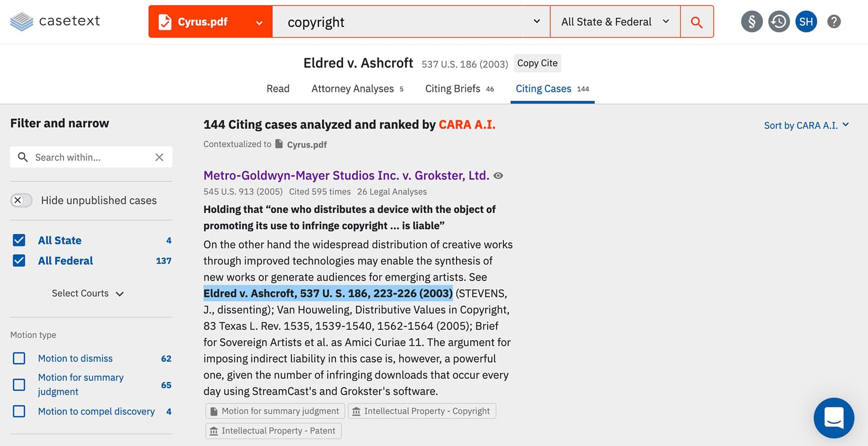The height and width of the screenshot is (446, 868).
Task: Open the Metro-Goldwyn-Mayer Studios v. Grokster case link
Action: 346,176
